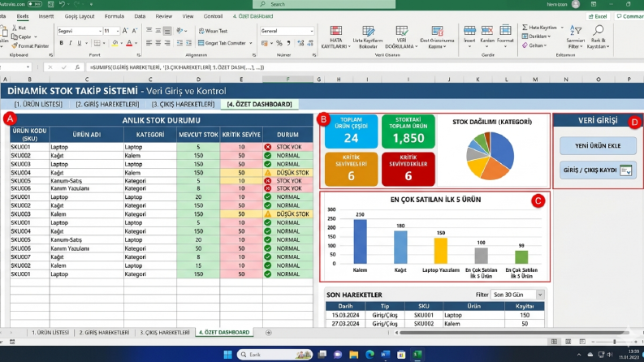
Task: Click the horizontal scrollbar
Action: 512,333
